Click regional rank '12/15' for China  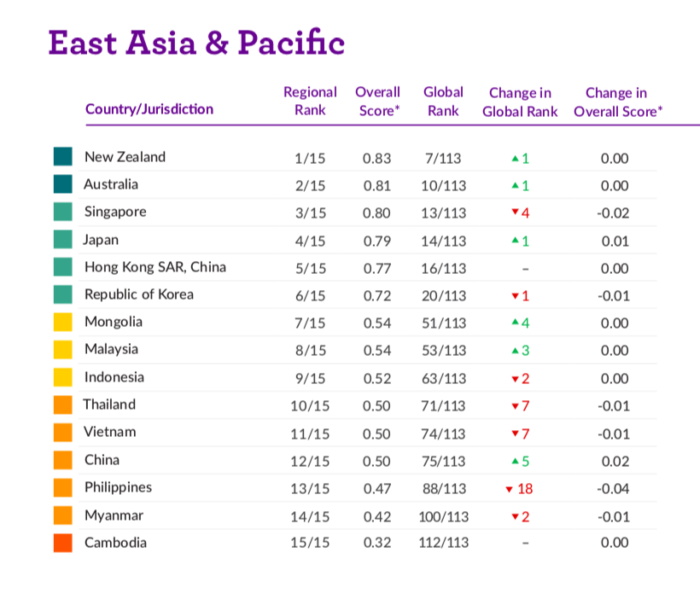[x=310, y=462]
